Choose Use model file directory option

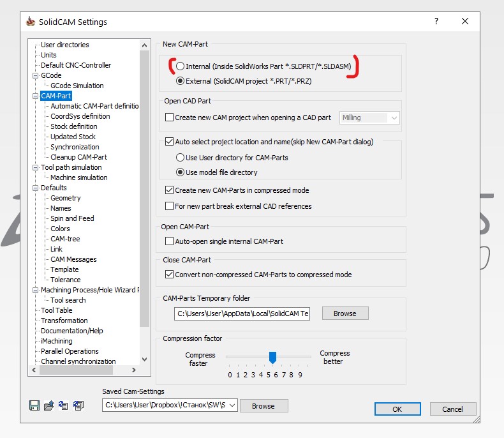180,172
